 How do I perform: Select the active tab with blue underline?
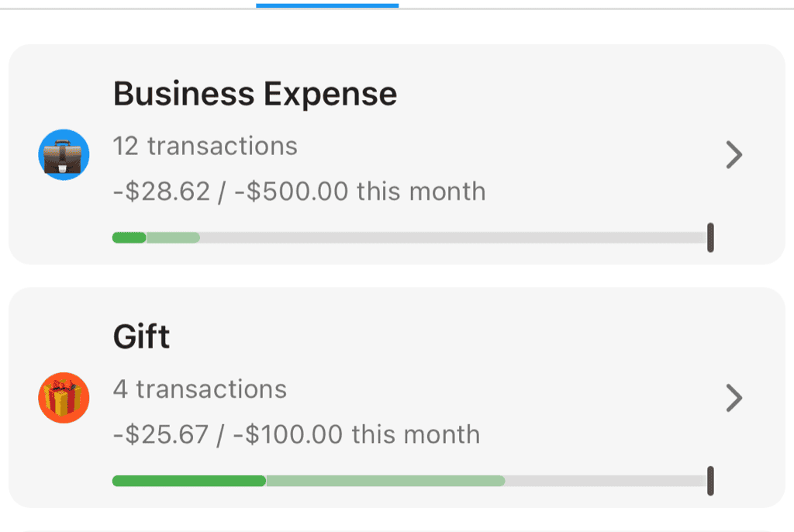point(327,5)
